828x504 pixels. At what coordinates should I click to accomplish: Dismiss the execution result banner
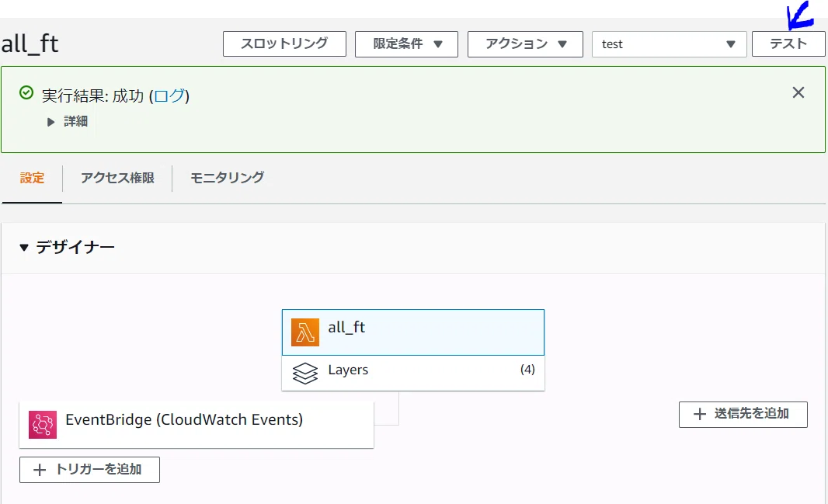798,93
